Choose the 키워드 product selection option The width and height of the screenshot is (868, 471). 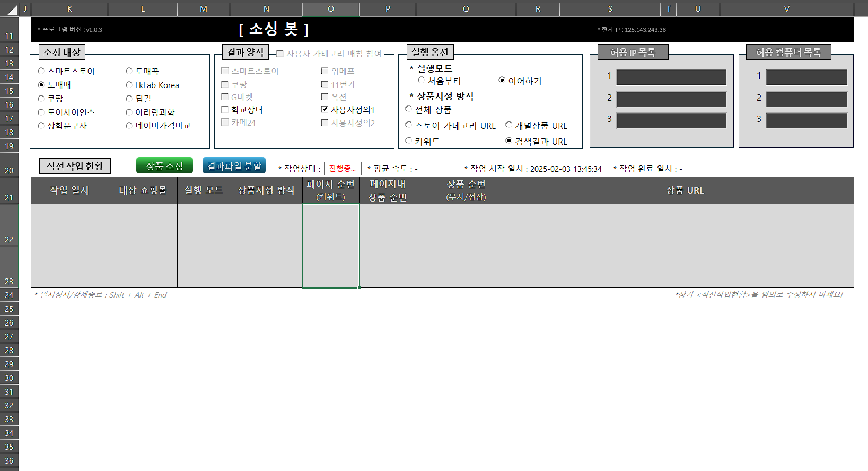[408, 141]
